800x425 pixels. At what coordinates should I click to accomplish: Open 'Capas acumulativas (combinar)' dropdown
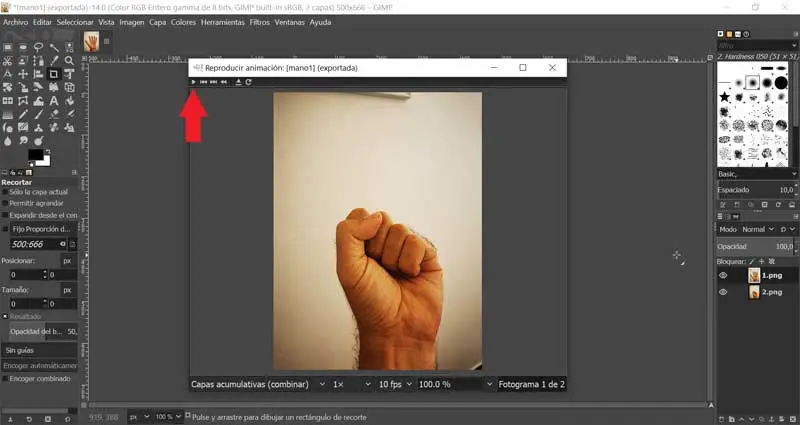(x=258, y=384)
